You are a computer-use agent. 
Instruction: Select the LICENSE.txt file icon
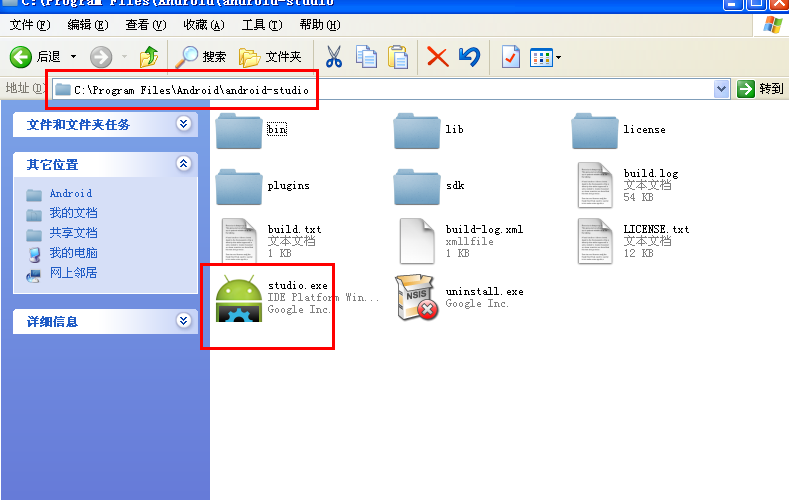[x=595, y=241]
